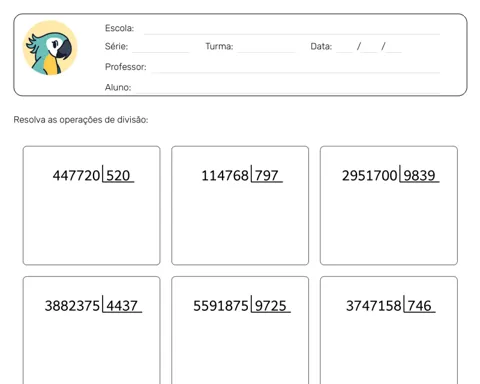Click the parrot mascot icon
Screen dimensions: 480x384
[x=50, y=48]
